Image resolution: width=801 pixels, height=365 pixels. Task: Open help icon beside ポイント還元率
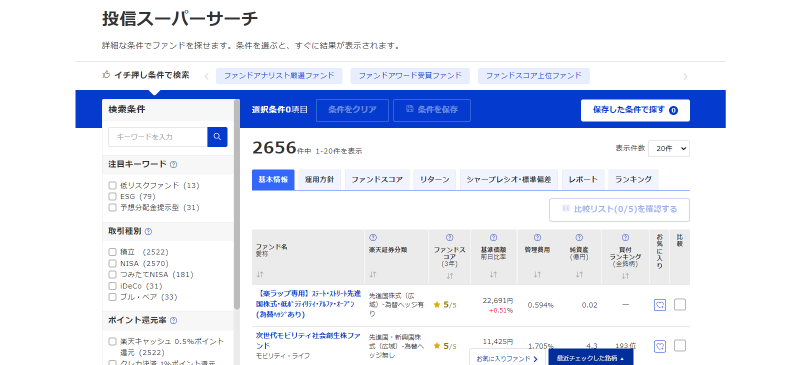[x=173, y=321]
